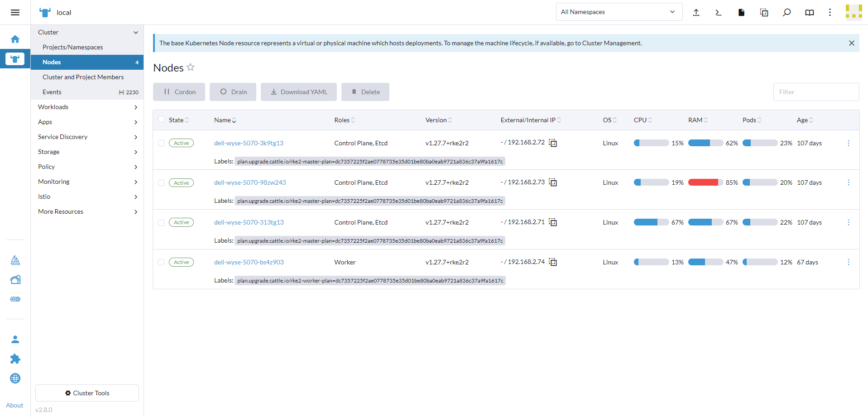Open the All Namespaces dropdown

pos(619,12)
